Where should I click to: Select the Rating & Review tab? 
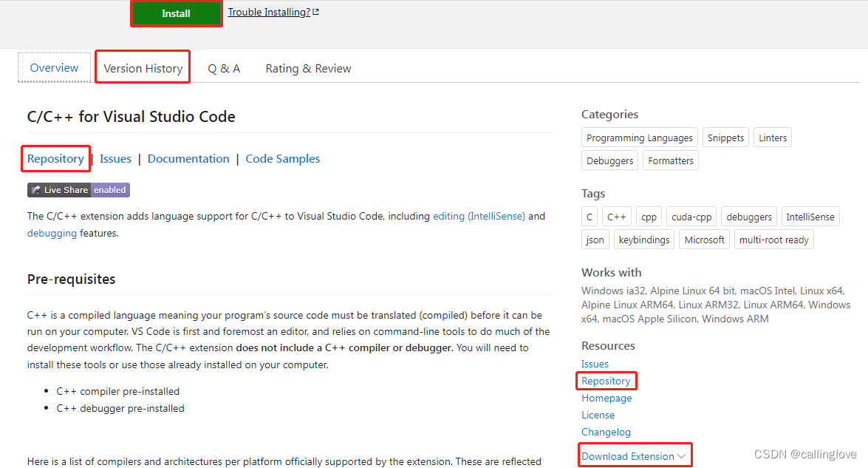point(308,68)
